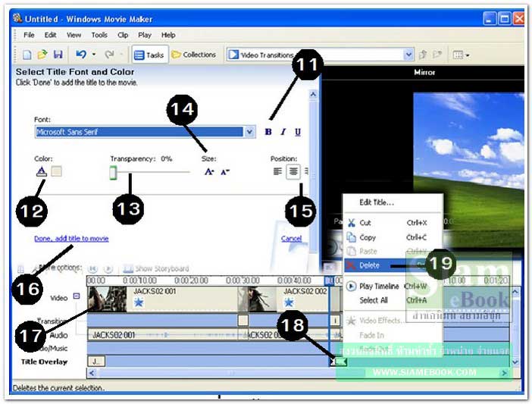
Task: Choose Copy in the context menu
Action: coord(393,237)
